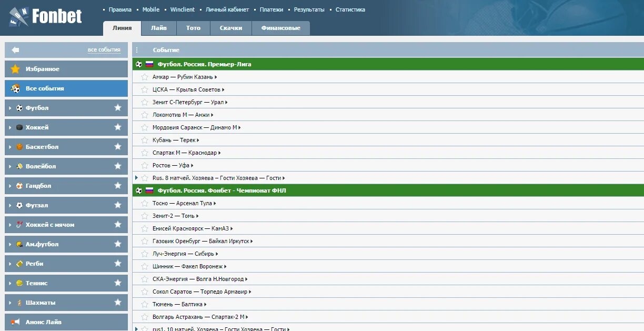
Task: Click the Футбол soccer ball icon
Action: pyautogui.click(x=19, y=108)
